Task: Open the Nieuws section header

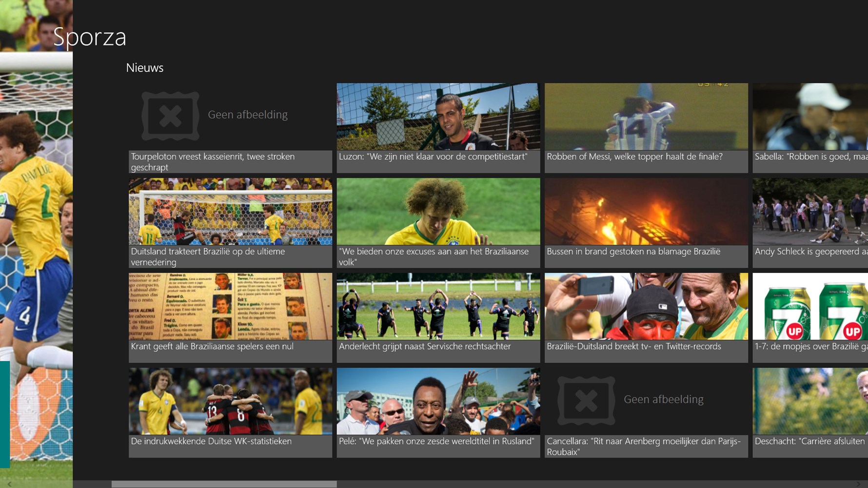Action: pyautogui.click(x=145, y=68)
